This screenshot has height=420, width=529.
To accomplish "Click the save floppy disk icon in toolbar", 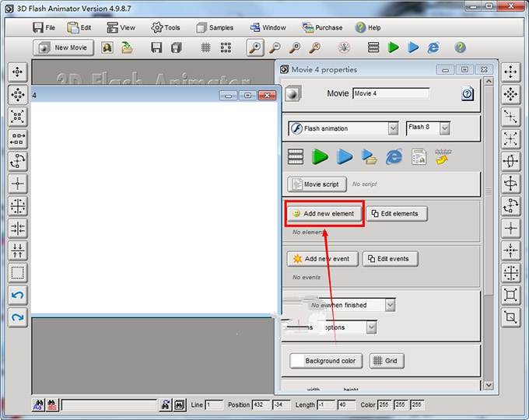I will (x=156, y=47).
